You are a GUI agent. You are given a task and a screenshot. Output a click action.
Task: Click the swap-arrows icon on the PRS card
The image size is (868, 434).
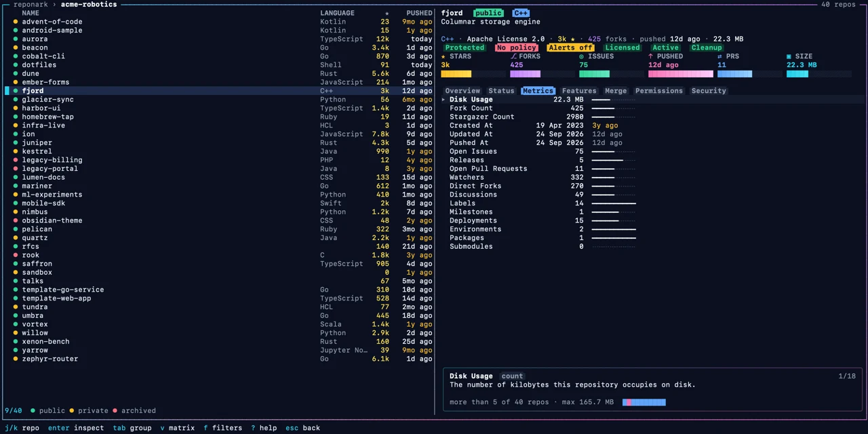[x=720, y=56]
